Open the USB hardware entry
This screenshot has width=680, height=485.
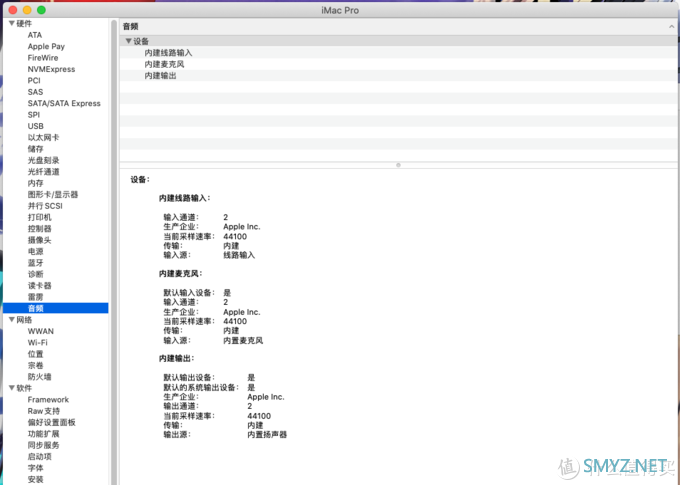click(36, 126)
